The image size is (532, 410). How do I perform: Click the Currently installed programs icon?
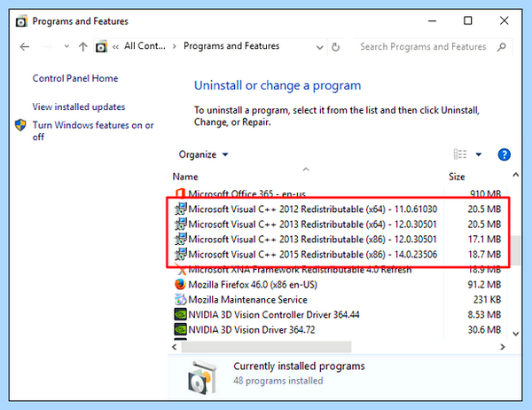202,377
